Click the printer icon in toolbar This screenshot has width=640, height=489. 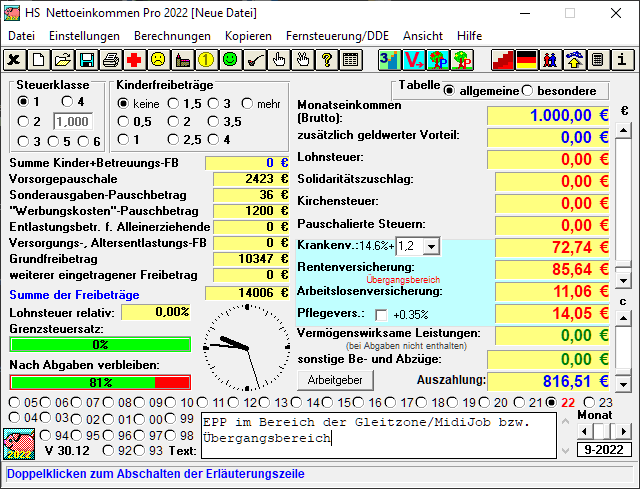tap(111, 60)
